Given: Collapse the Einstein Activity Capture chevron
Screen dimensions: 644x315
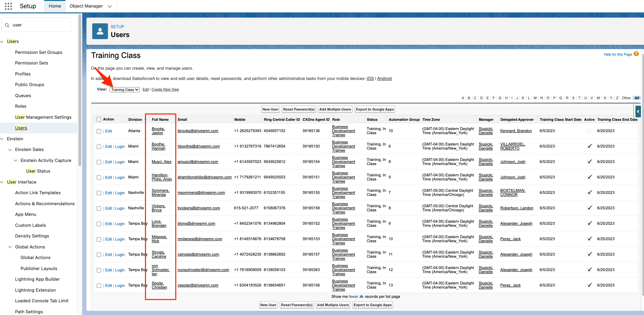Looking at the screenshot, I should click(x=15, y=161).
